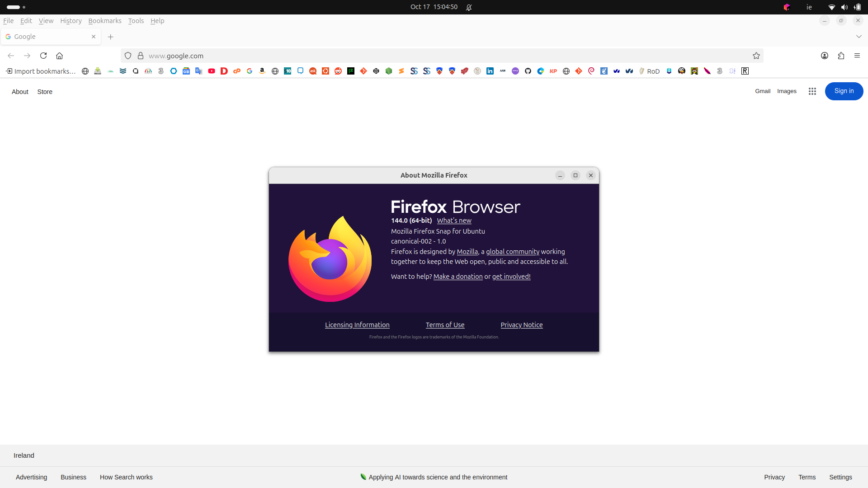Open the Firefox hamburger application menu
Viewport: 868px width, 488px height.
(857, 56)
